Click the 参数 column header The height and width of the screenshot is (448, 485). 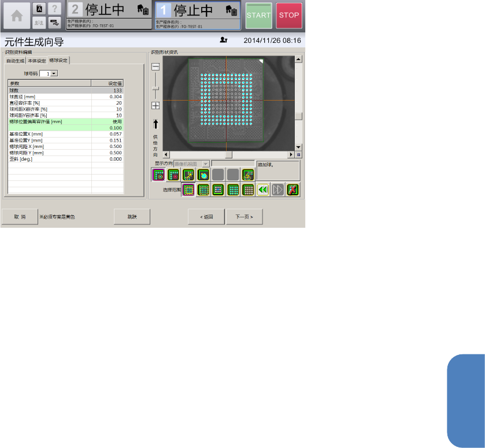tap(50, 83)
